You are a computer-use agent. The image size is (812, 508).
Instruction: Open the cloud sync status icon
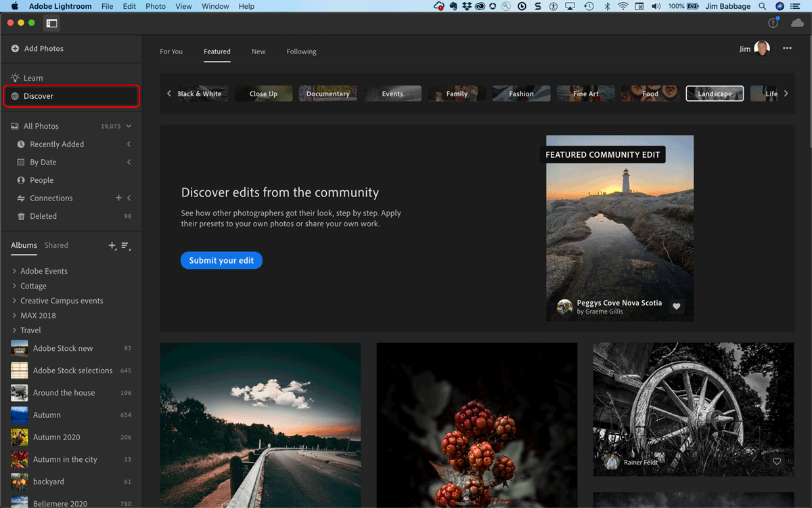797,23
